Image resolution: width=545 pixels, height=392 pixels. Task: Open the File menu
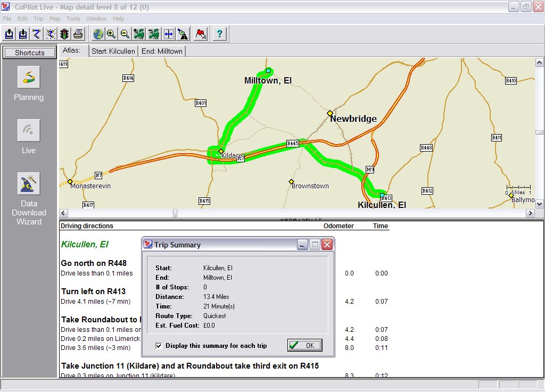pyautogui.click(x=7, y=19)
